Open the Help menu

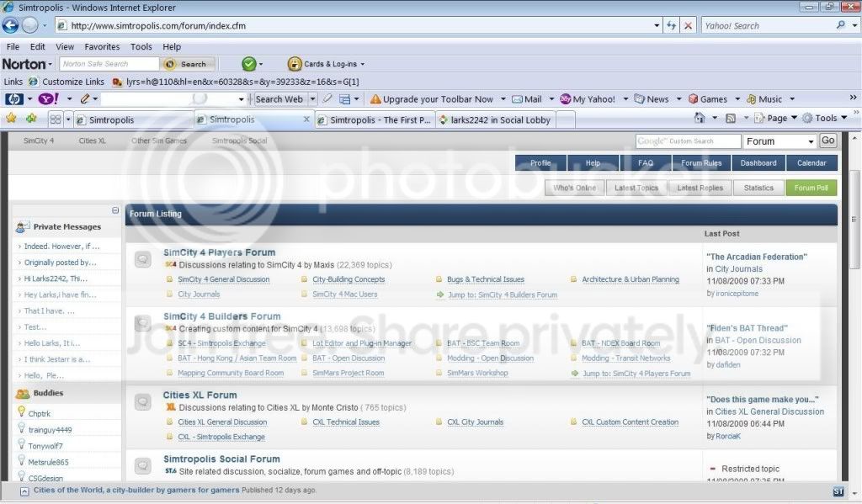click(172, 47)
